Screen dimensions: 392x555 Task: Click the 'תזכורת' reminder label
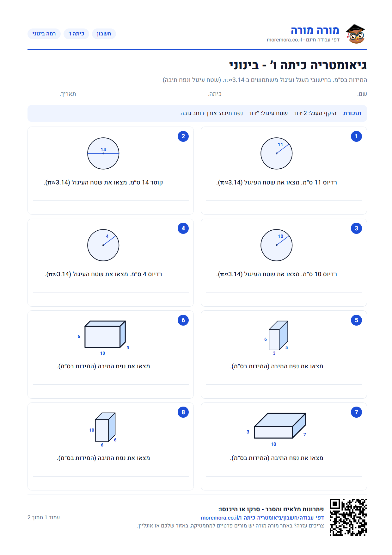coord(352,113)
